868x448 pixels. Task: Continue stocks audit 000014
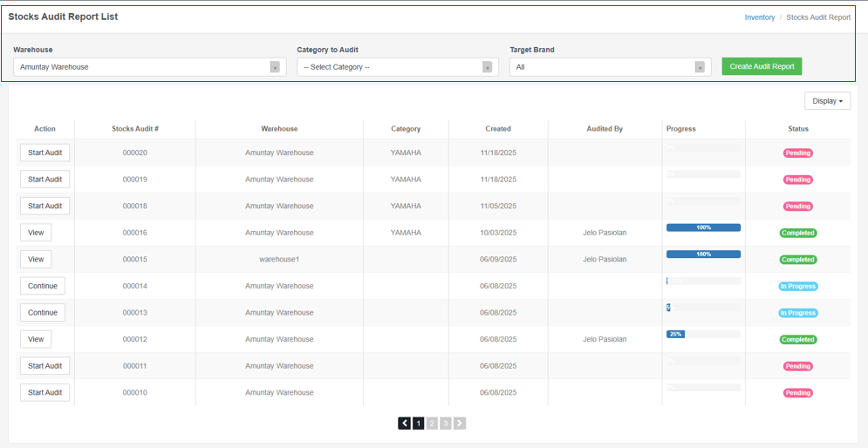[x=43, y=286]
